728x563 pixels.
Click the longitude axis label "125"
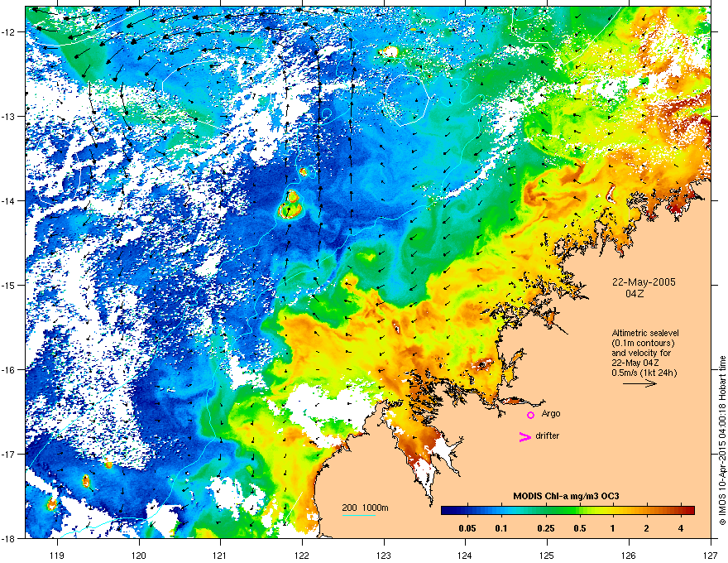point(548,555)
